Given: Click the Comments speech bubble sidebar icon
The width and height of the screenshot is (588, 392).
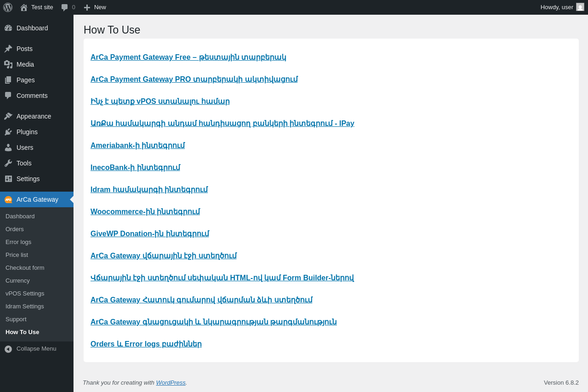Looking at the screenshot, I should (8, 96).
